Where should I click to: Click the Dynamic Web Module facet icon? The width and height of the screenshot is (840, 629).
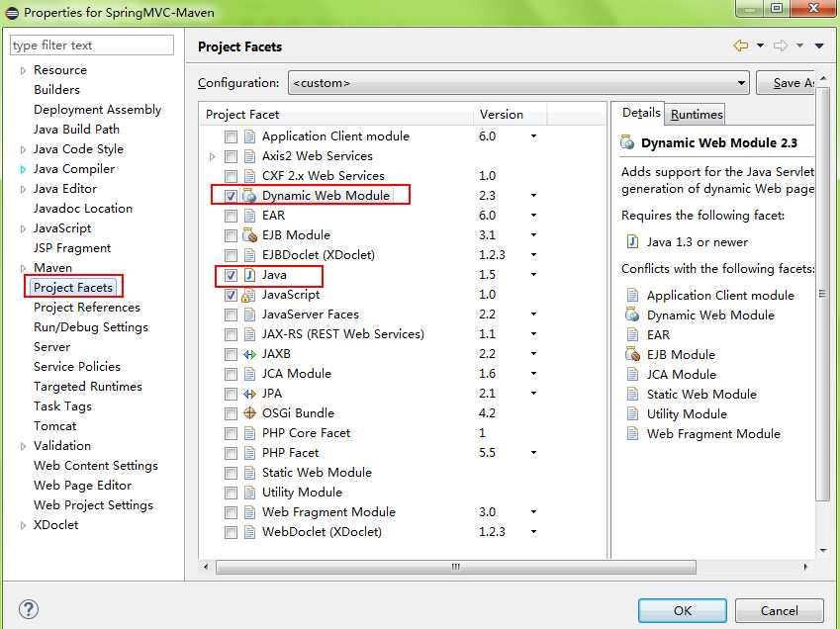(249, 196)
